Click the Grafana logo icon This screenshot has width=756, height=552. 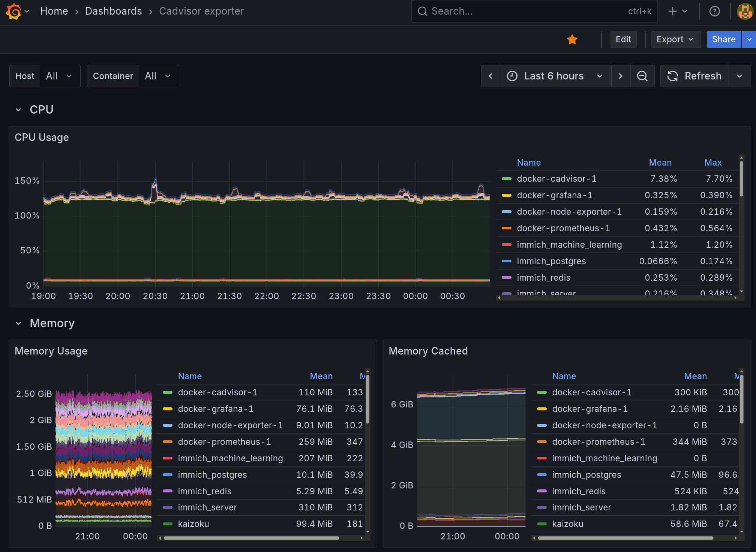pos(13,11)
